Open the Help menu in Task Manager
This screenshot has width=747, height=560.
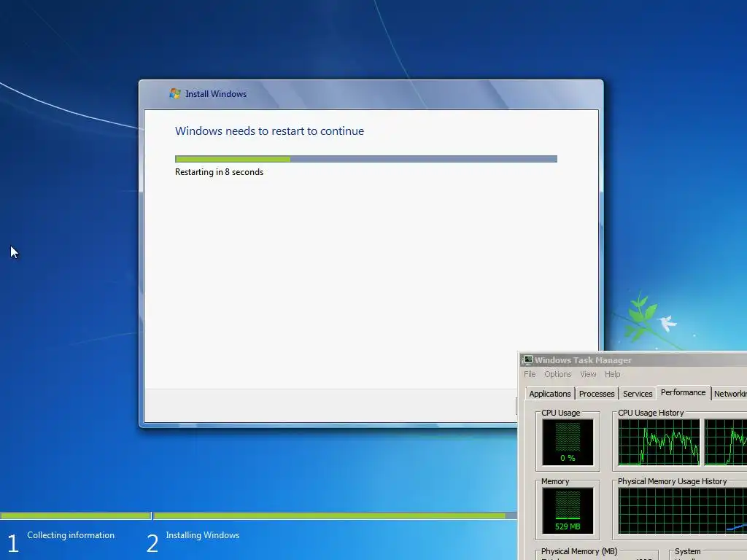[613, 374]
